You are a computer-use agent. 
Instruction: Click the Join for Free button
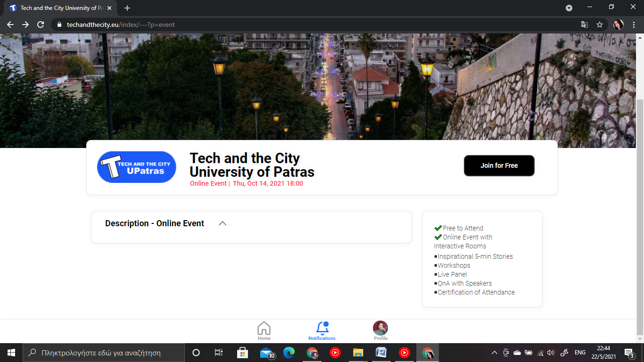499,165
